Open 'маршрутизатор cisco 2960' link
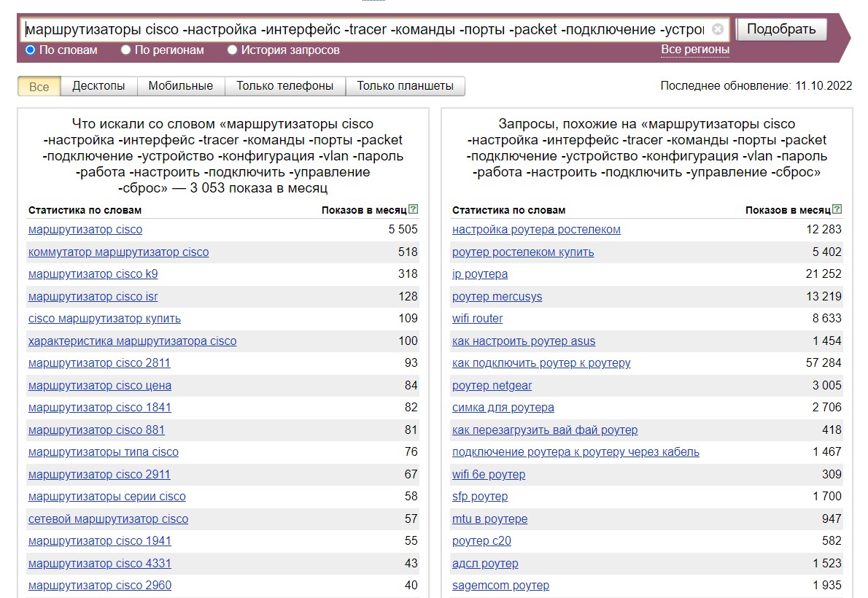868x598 pixels. point(100,586)
